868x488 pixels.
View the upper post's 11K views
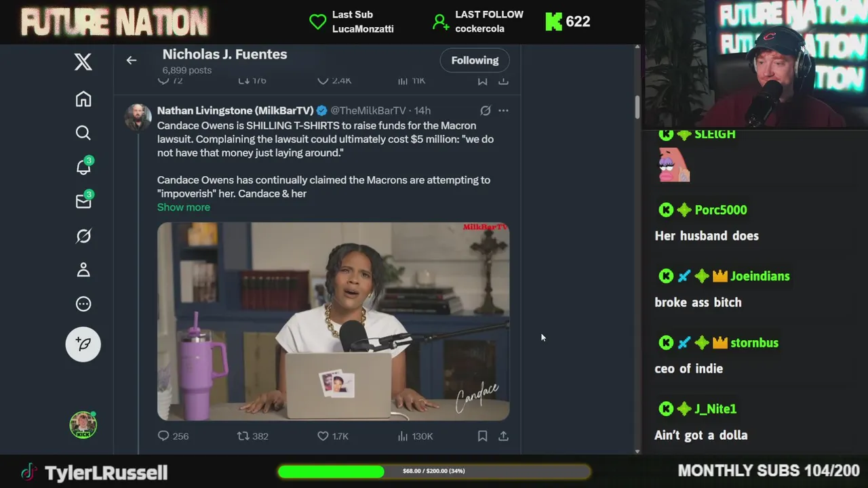[x=412, y=81]
